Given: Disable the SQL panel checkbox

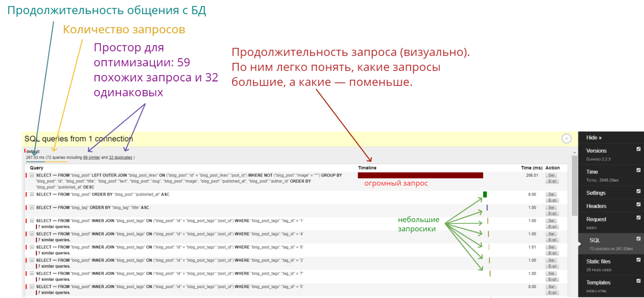Looking at the screenshot, I should click(638, 239).
